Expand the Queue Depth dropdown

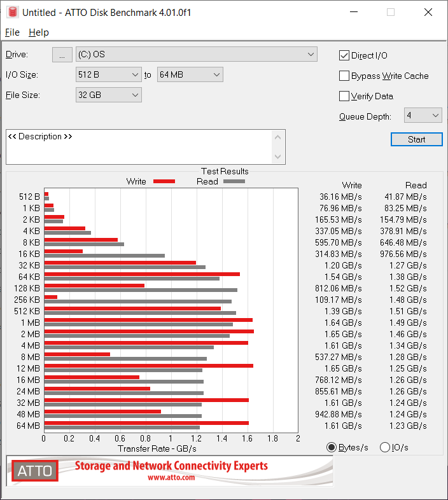pos(423,115)
